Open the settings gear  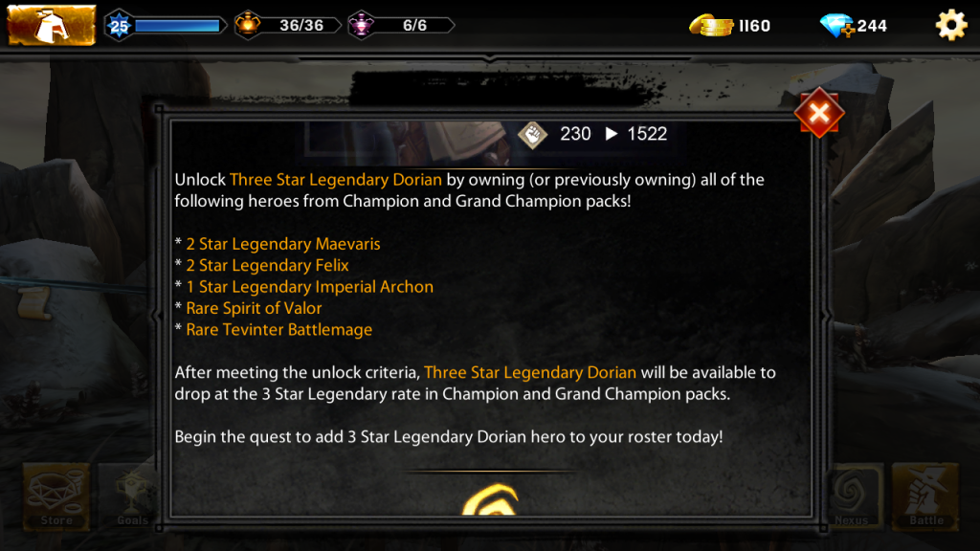pos(950,26)
